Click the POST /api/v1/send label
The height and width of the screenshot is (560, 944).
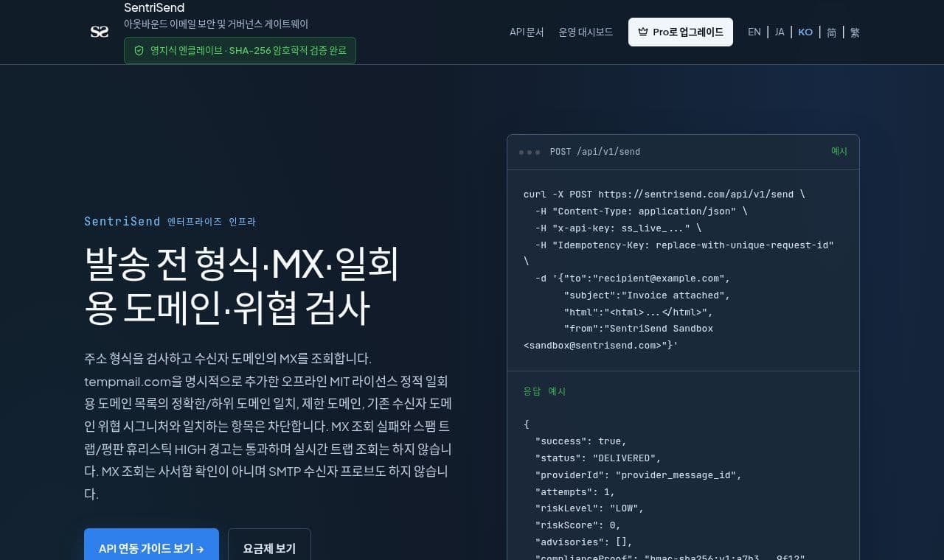click(595, 152)
